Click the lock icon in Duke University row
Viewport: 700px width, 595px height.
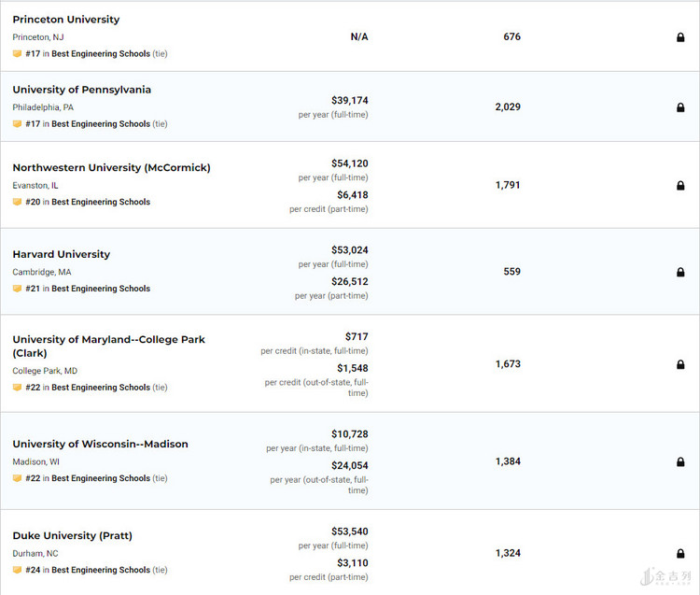pyautogui.click(x=680, y=553)
